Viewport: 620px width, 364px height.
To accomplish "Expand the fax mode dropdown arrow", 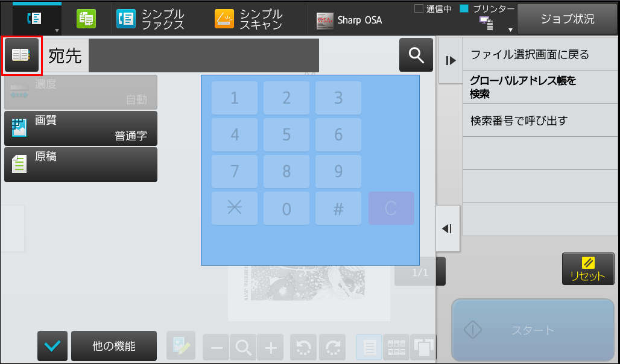I will coord(57,31).
